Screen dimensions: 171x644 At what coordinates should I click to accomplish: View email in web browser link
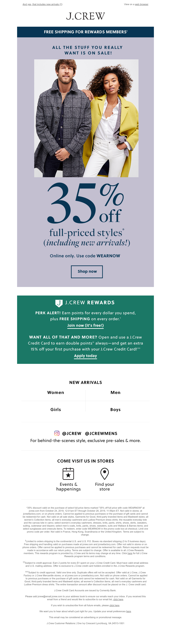pos(142,4)
